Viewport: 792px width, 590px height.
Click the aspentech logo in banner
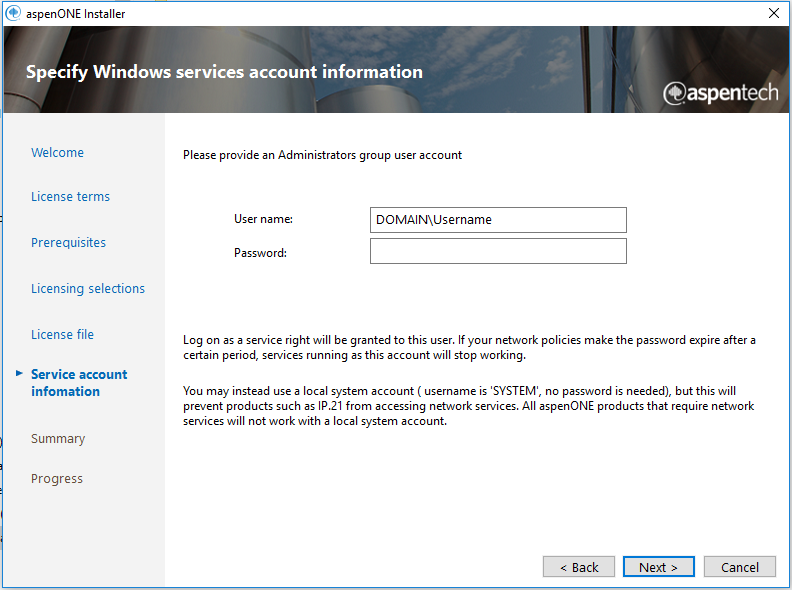coord(720,93)
